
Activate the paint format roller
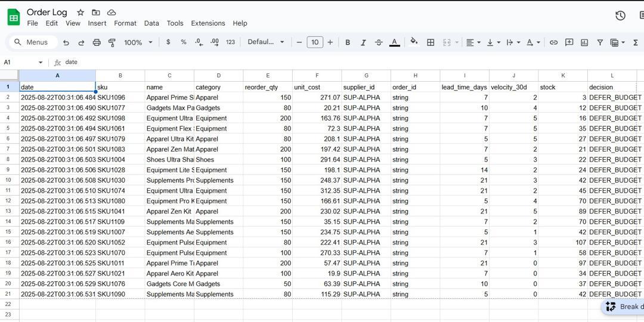112,42
